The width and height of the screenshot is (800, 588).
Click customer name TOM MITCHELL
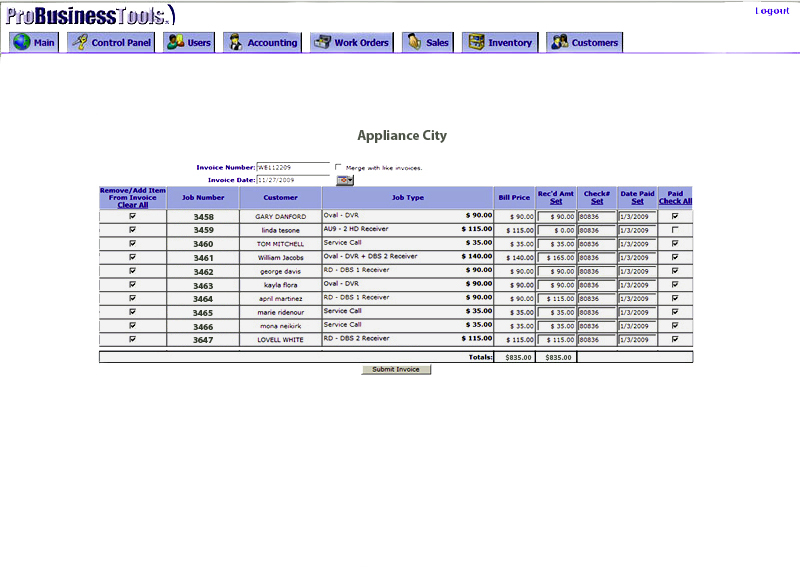pyautogui.click(x=281, y=244)
